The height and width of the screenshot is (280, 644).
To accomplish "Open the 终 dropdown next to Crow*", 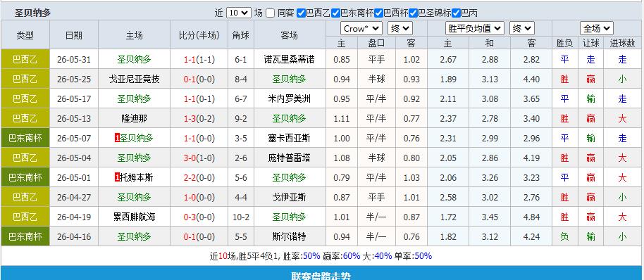I will click(400, 29).
